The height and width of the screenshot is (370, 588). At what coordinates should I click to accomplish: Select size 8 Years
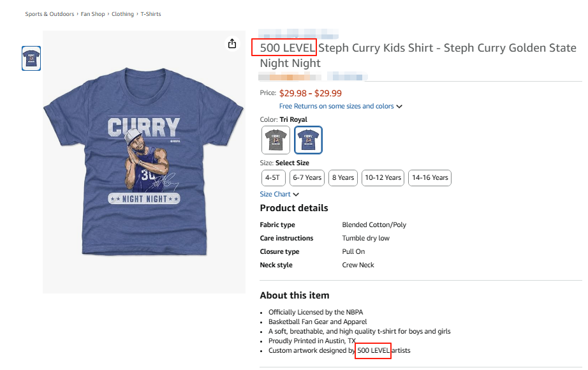pyautogui.click(x=343, y=178)
